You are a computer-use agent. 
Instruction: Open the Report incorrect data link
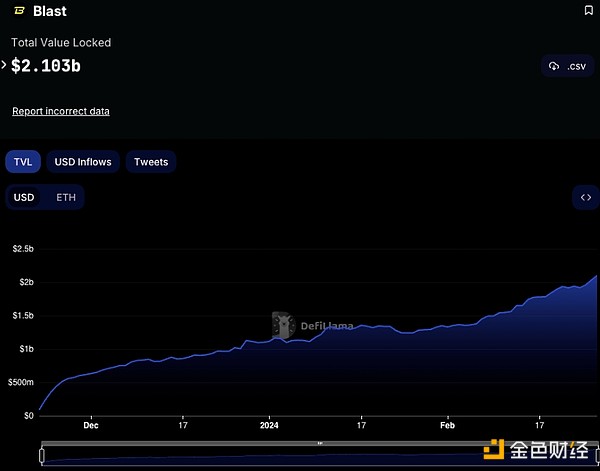tap(61, 111)
